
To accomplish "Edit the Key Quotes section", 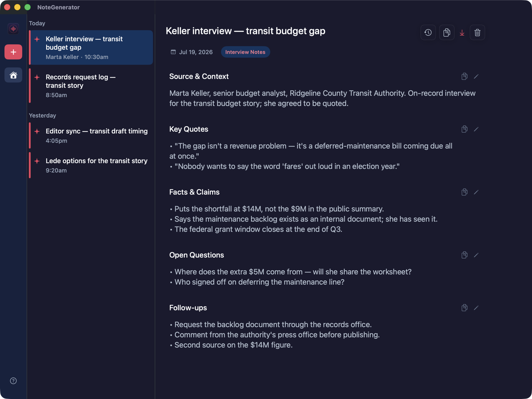I will tap(476, 129).
